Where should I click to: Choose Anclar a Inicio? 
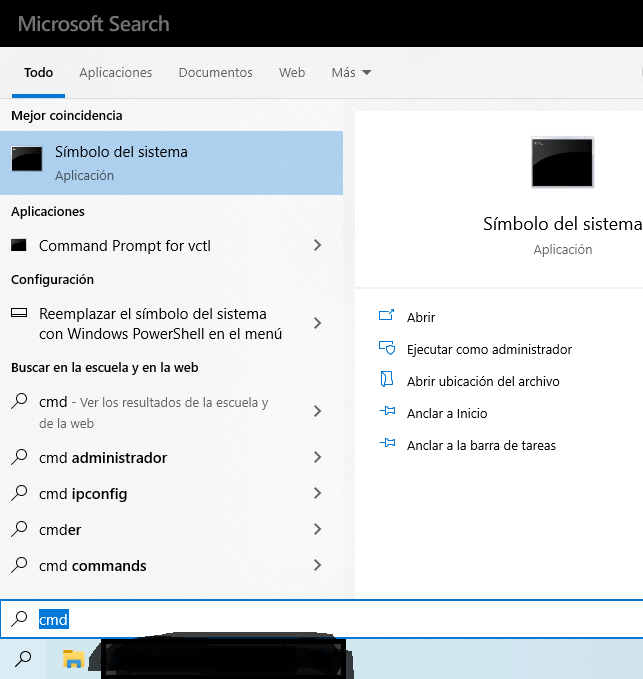coord(447,414)
